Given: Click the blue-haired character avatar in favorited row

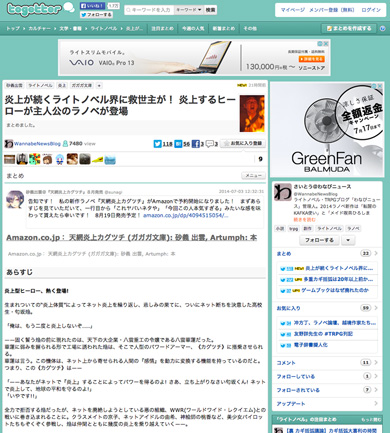Looking at the screenshot, I should point(60,159).
